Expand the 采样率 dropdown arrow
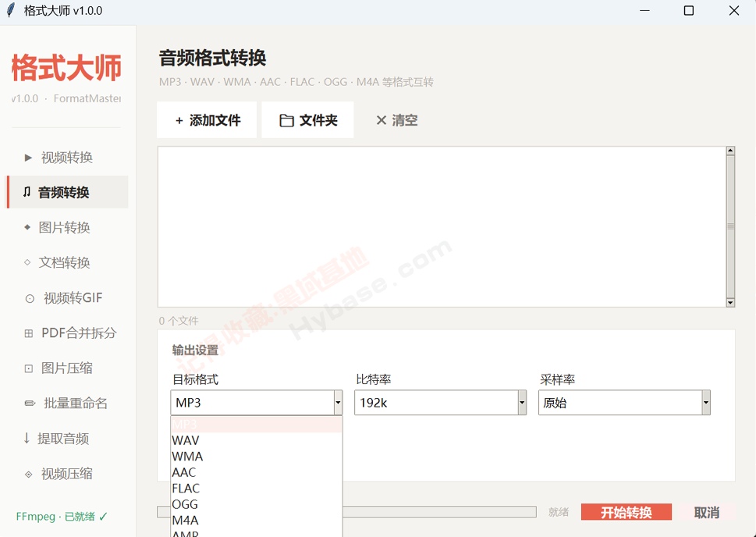The height and width of the screenshot is (537, 756). (706, 403)
